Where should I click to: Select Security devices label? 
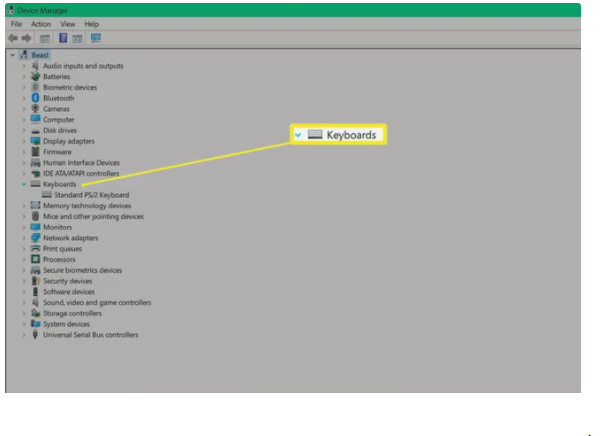pyautogui.click(x=68, y=281)
